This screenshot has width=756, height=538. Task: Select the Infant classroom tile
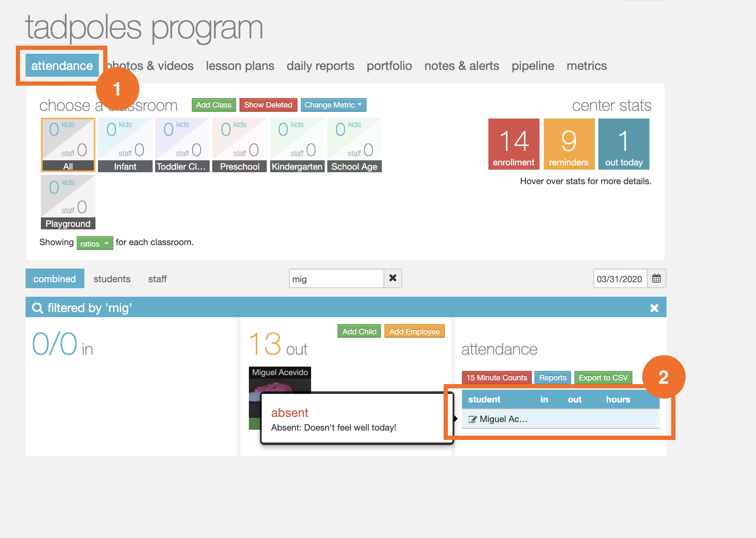click(125, 145)
